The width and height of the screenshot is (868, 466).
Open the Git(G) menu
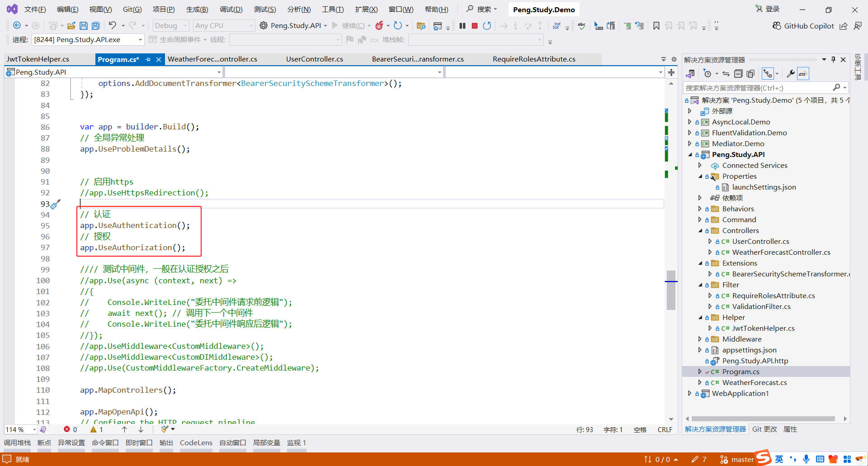(132, 9)
